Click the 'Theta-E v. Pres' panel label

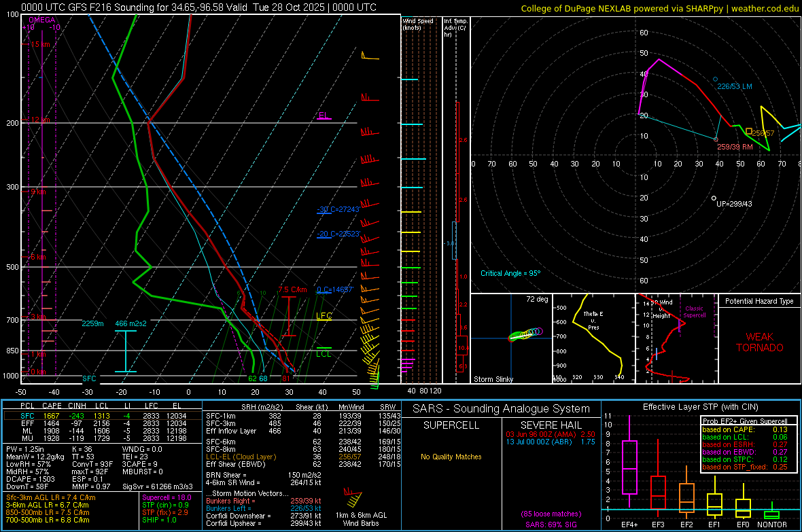click(593, 320)
